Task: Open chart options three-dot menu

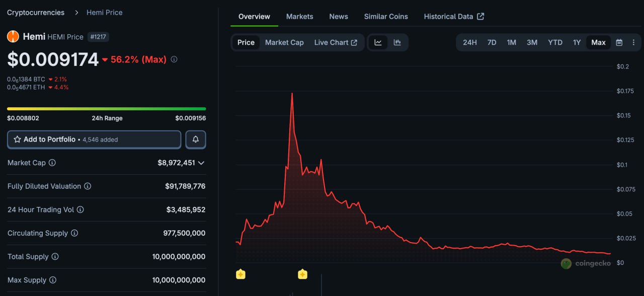Action: 633,42
